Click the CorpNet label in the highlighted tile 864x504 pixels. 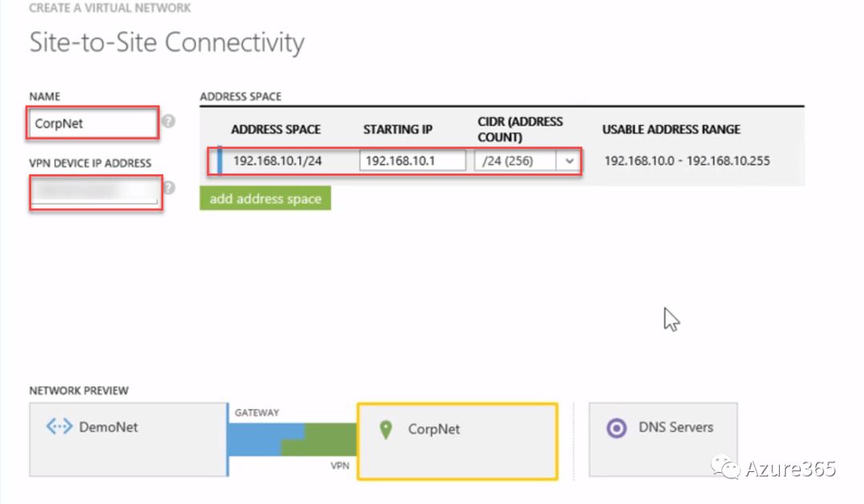434,430
